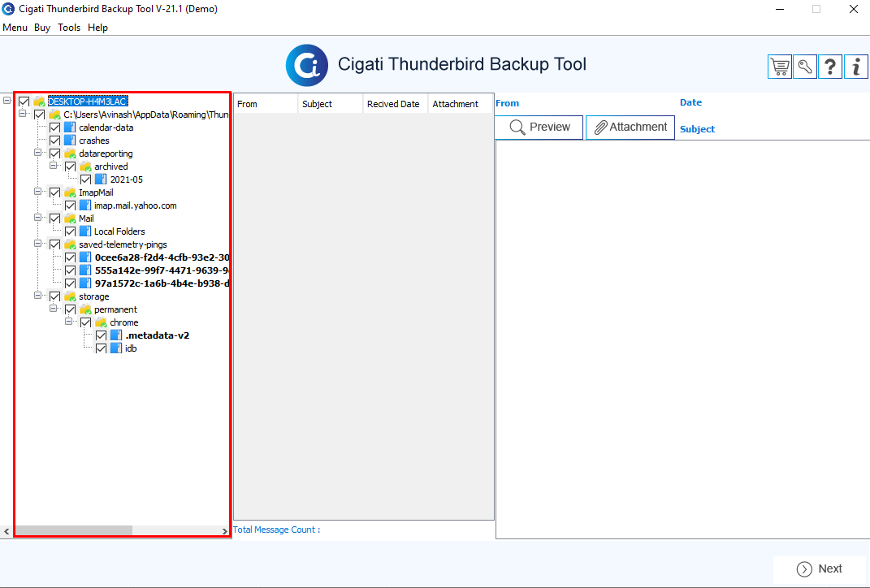This screenshot has height=588, width=870.
Task: Collapse the saved-telemetry-pings node
Action: [x=38, y=244]
